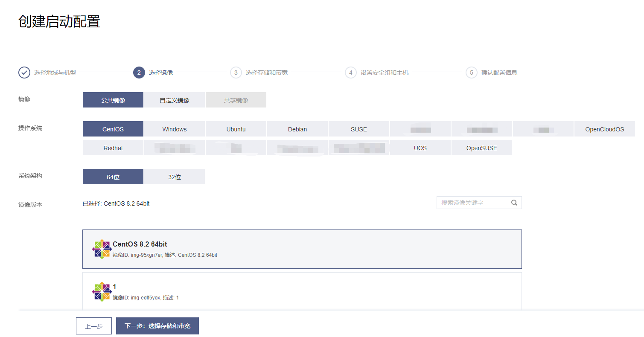Screen dimensions: 644x337
Task: Select 32位 system architecture
Action: (175, 177)
